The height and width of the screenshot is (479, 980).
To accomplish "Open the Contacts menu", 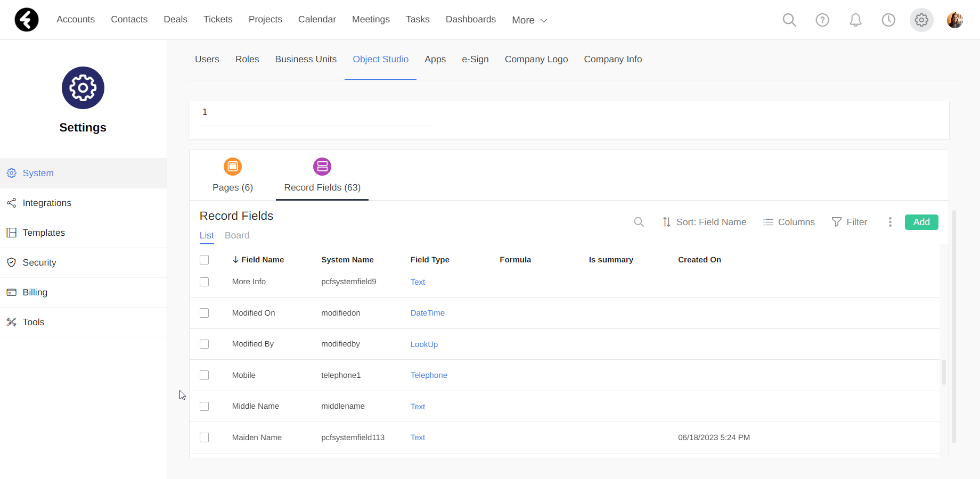I will pos(129,19).
